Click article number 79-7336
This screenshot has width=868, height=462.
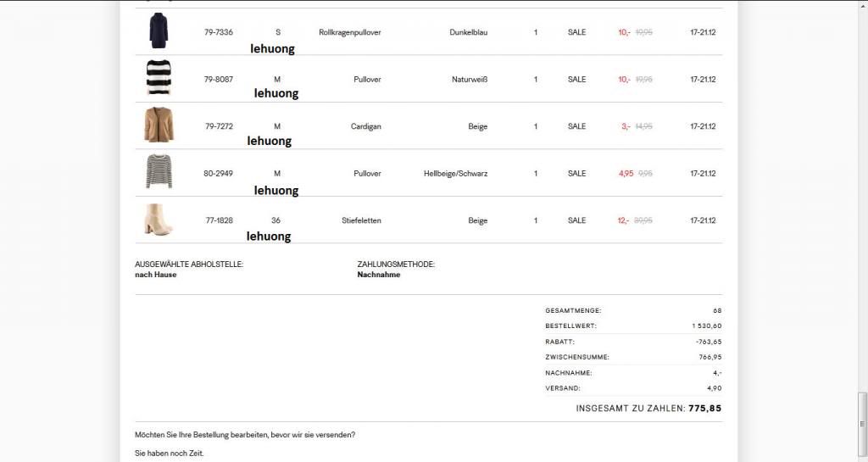pos(219,32)
